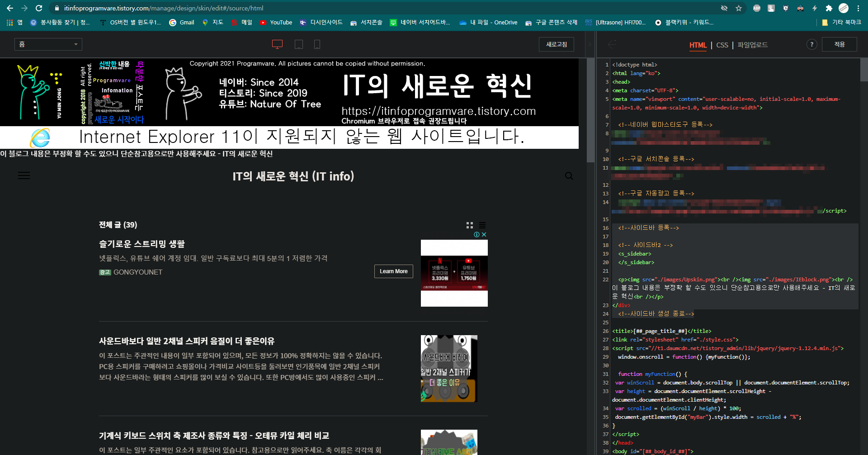This screenshot has width=868, height=455.
Task: Open the 메일 bookmark
Action: tap(242, 22)
